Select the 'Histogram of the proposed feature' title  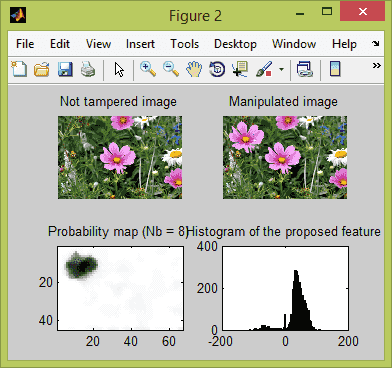(284, 231)
